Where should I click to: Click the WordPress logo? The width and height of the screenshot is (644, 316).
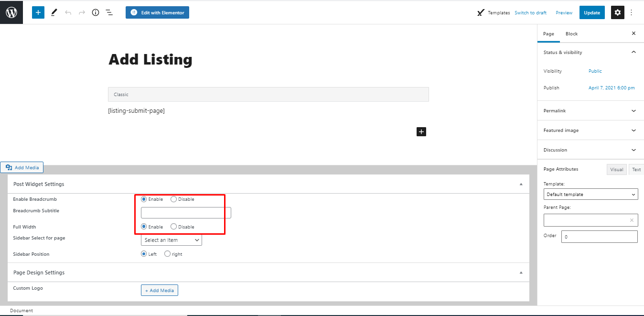point(11,12)
